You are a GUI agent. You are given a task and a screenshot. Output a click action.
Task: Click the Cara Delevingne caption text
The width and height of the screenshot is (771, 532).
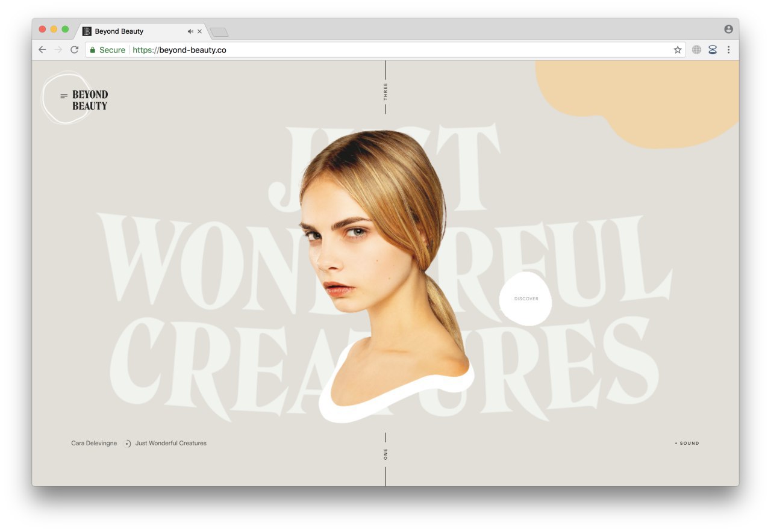tap(94, 444)
